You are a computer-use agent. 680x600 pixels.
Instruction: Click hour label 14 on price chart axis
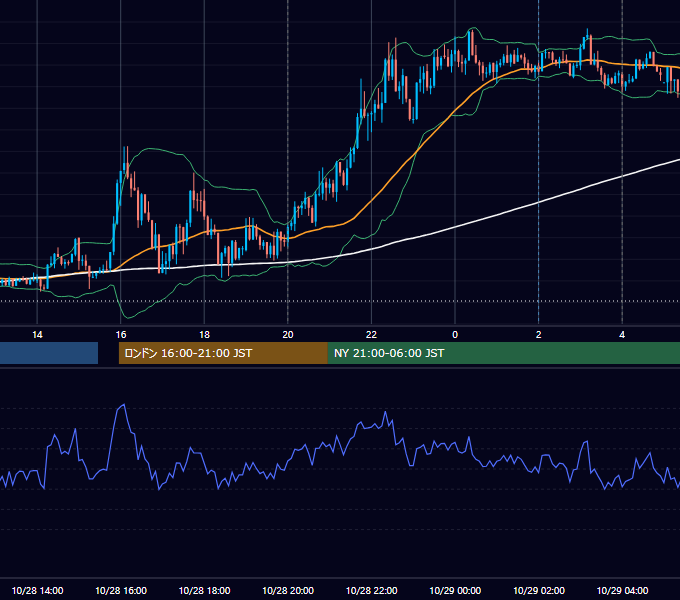[x=37, y=335]
